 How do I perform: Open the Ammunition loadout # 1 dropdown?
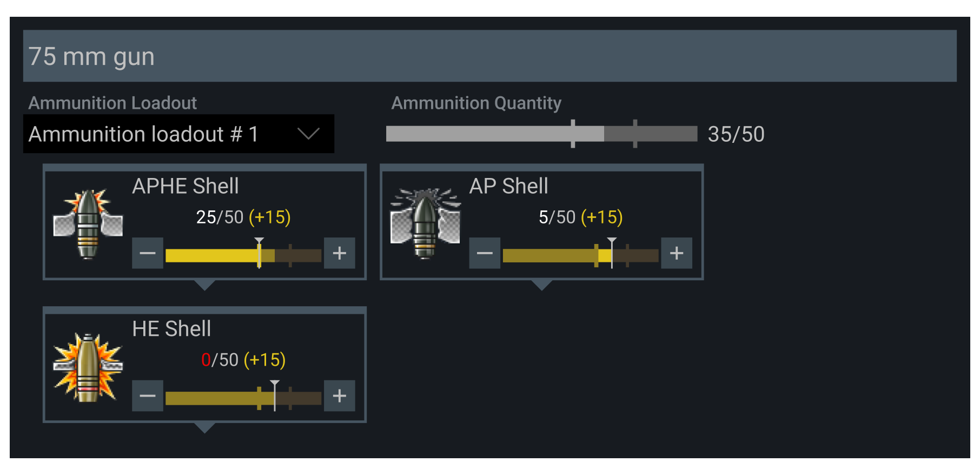click(178, 134)
